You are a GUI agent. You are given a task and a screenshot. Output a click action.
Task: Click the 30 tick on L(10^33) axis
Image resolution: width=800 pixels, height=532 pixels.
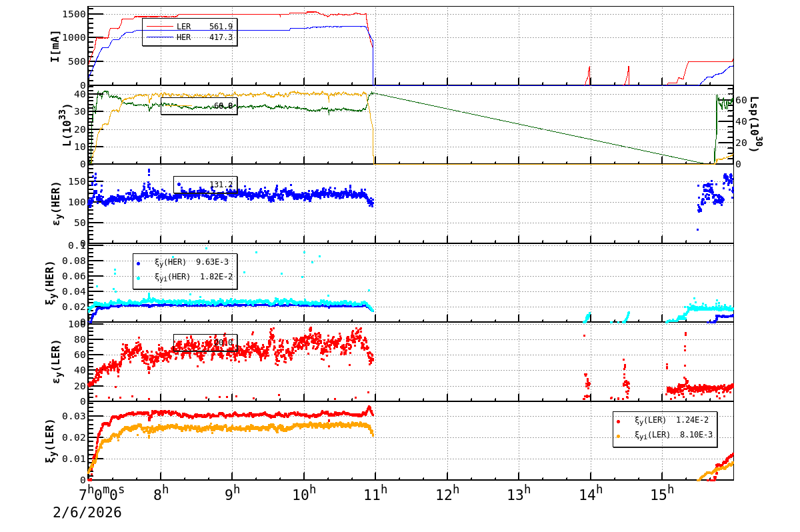tap(80, 111)
